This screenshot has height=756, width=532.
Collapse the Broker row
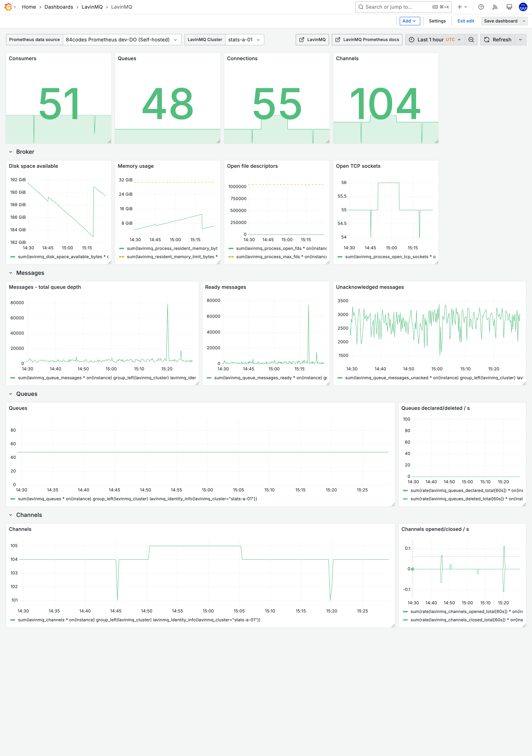11,152
